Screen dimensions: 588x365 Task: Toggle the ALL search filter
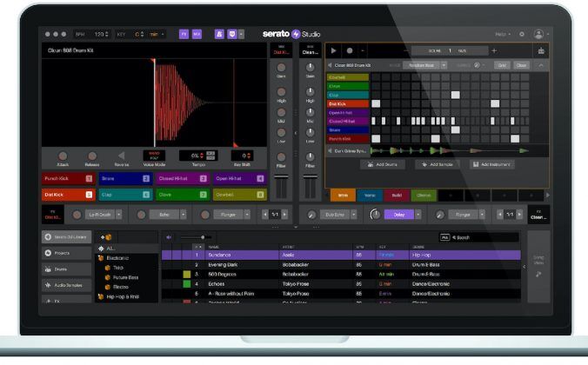[444, 237]
